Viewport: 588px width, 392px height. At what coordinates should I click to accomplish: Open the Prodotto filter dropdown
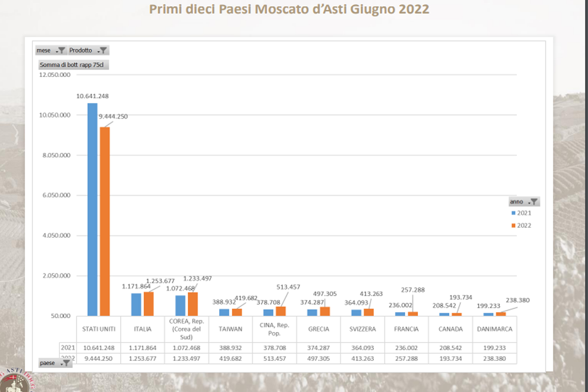coord(88,50)
